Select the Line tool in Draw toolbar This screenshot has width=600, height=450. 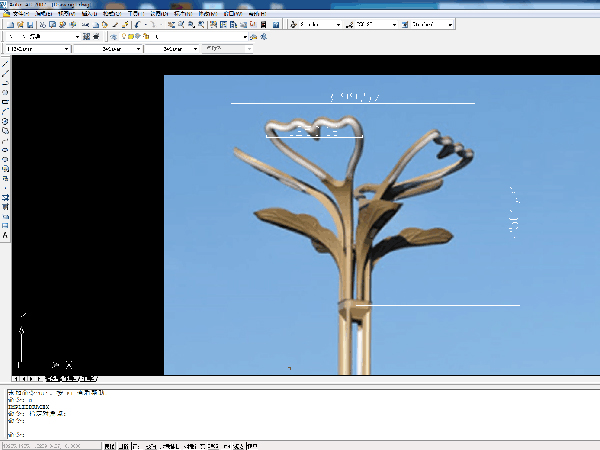coord(5,65)
